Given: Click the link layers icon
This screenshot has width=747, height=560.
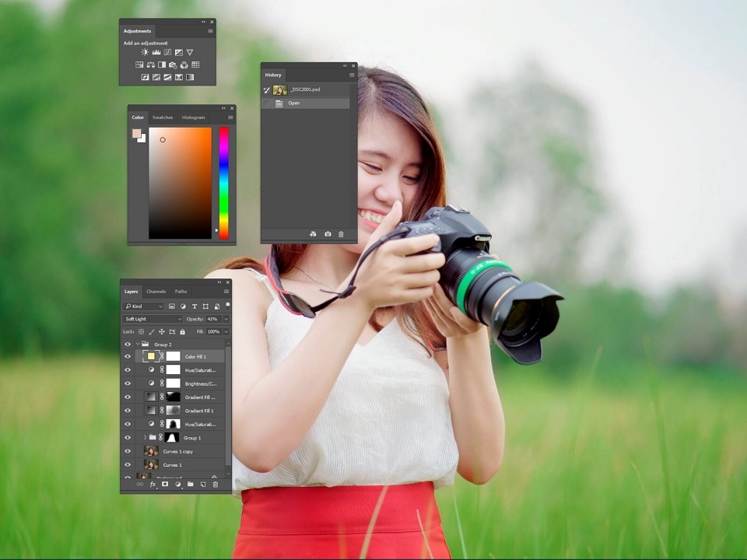Looking at the screenshot, I should pos(139,485).
